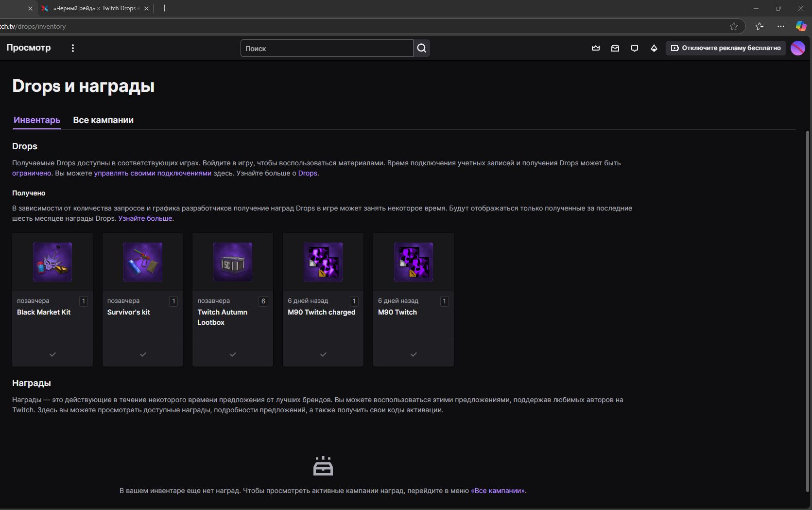Open browser favorites list icon
Screen dimensions: 812x510
760,26
